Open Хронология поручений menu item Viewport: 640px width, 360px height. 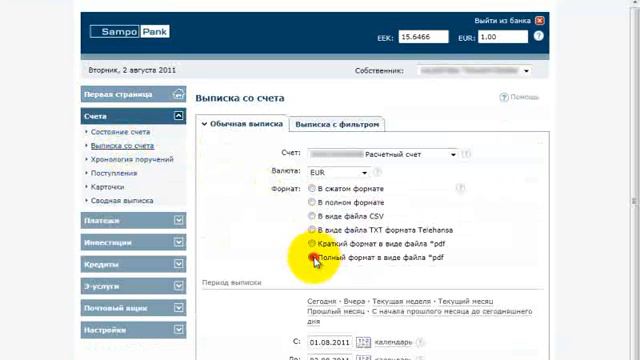(132, 159)
